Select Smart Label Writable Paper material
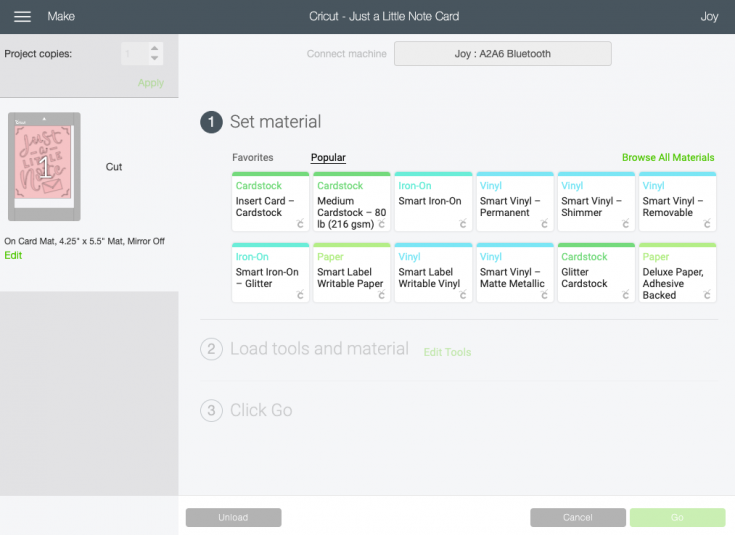This screenshot has height=535, width=735. pyautogui.click(x=352, y=272)
